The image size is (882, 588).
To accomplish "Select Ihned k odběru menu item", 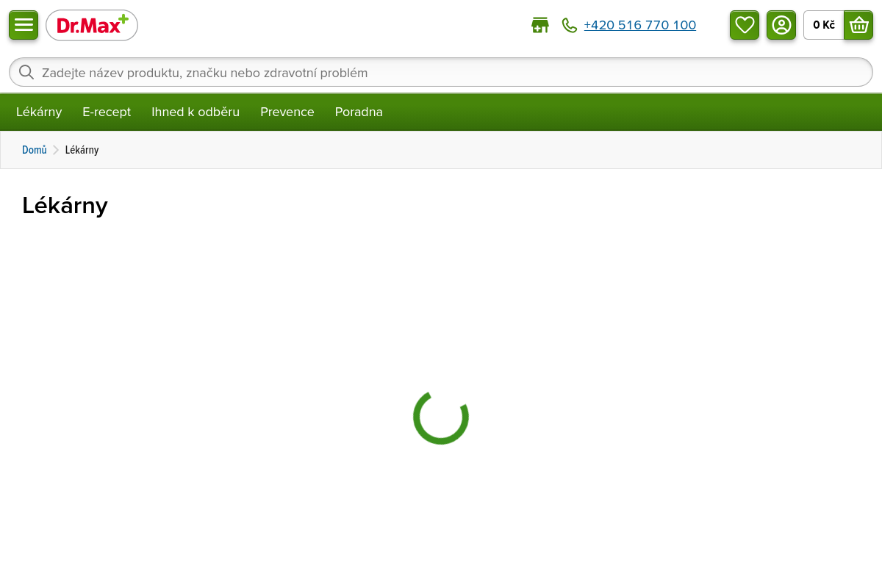I will click(x=196, y=112).
